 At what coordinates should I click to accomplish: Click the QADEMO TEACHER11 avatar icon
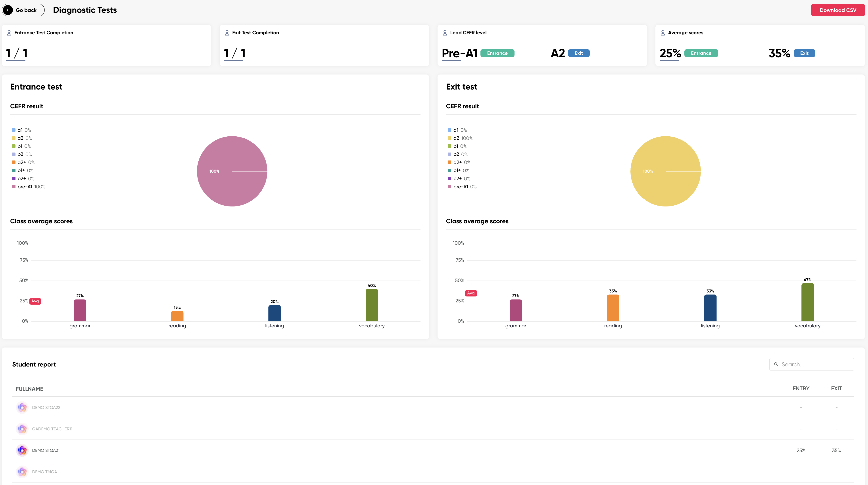point(22,429)
